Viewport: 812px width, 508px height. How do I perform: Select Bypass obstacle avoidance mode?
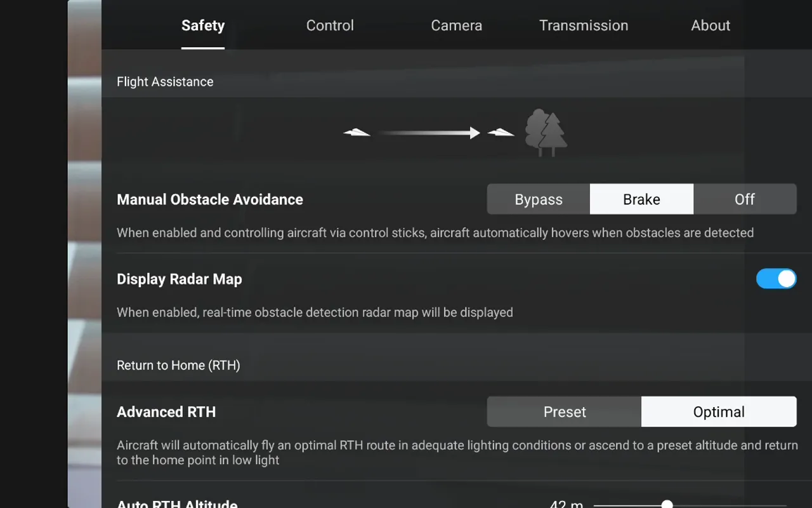[x=539, y=199]
